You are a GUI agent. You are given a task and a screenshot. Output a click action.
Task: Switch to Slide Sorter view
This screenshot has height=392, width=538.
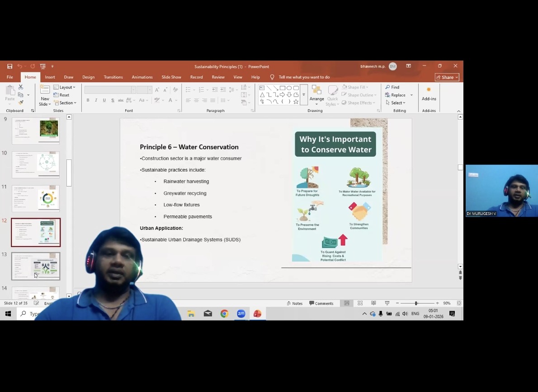click(x=360, y=303)
